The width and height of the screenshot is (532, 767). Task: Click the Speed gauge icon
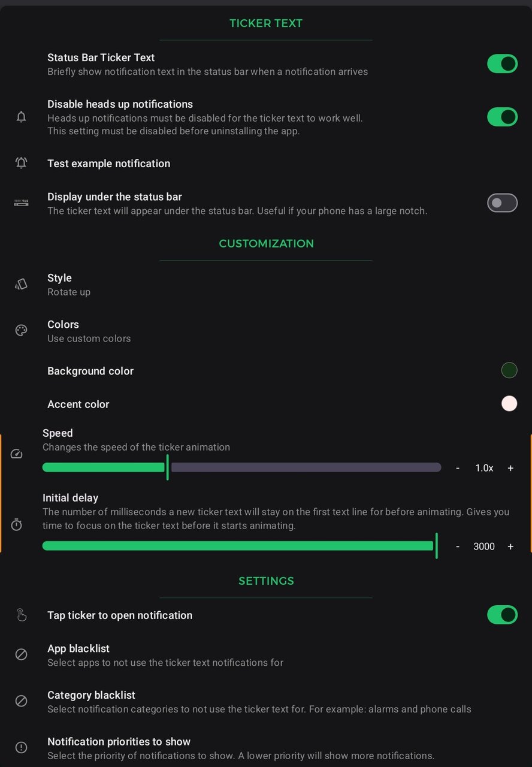point(17,454)
